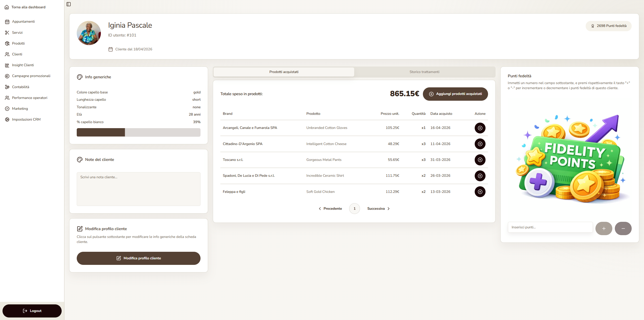The height and width of the screenshot is (320, 644).
Task: Remove the Incredible Ceramic Shirt purchase
Action: tap(480, 176)
